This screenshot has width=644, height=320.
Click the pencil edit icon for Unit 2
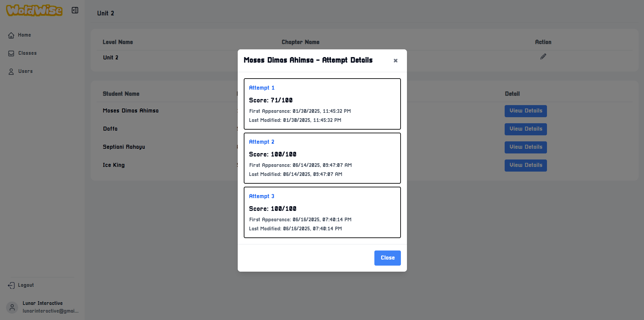click(x=543, y=57)
